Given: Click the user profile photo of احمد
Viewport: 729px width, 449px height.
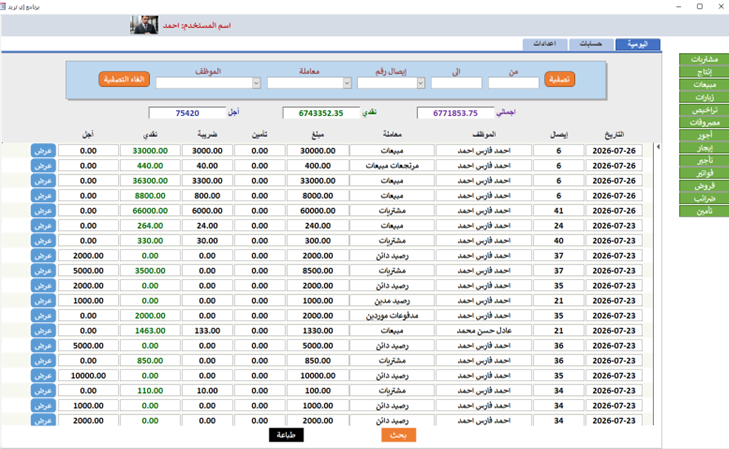Looking at the screenshot, I should pyautogui.click(x=144, y=25).
